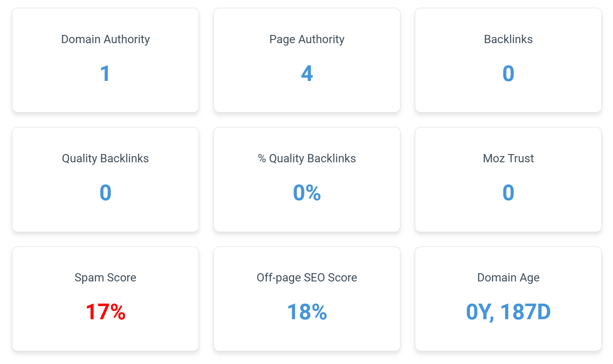Click the % Quality Backlinks label
Image resolution: width=613 pixels, height=364 pixels.
(x=307, y=159)
